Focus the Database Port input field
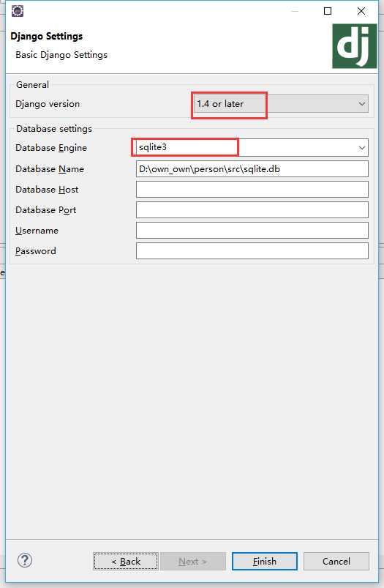Screen dimensions: 384x588 click(x=252, y=210)
